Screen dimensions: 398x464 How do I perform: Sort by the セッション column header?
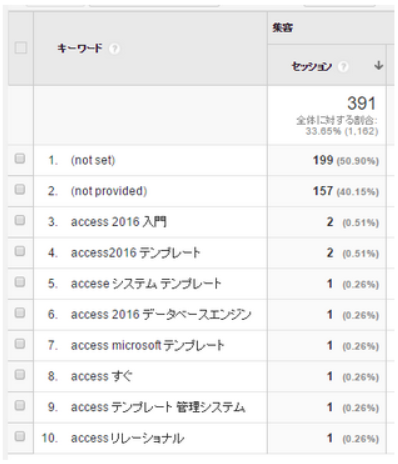pyautogui.click(x=312, y=66)
